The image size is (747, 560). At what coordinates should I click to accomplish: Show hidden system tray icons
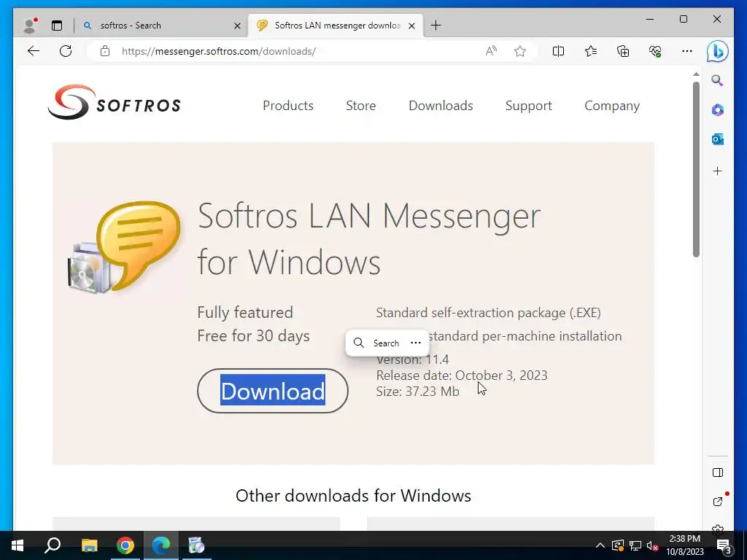point(600,545)
